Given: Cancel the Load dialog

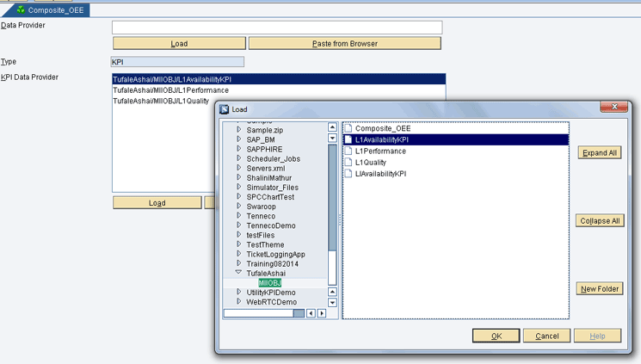Looking at the screenshot, I should click(x=546, y=336).
